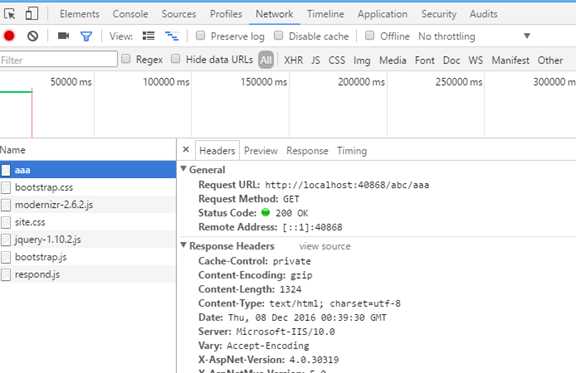
Task: Collapse the General section
Action: (183, 169)
